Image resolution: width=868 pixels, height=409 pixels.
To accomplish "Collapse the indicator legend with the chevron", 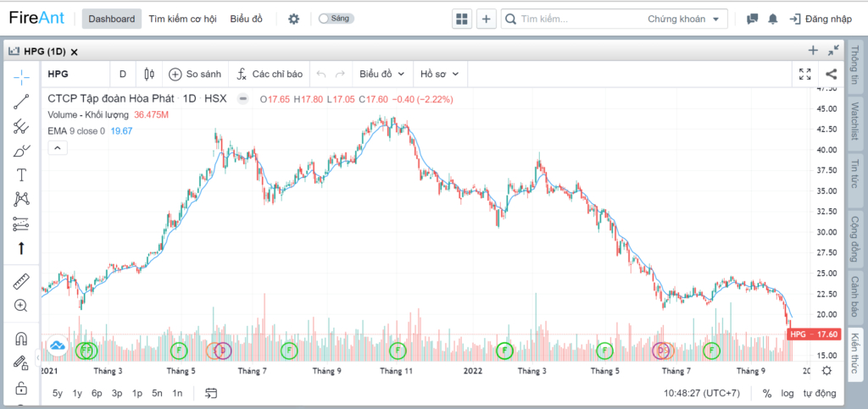I will pos(58,147).
